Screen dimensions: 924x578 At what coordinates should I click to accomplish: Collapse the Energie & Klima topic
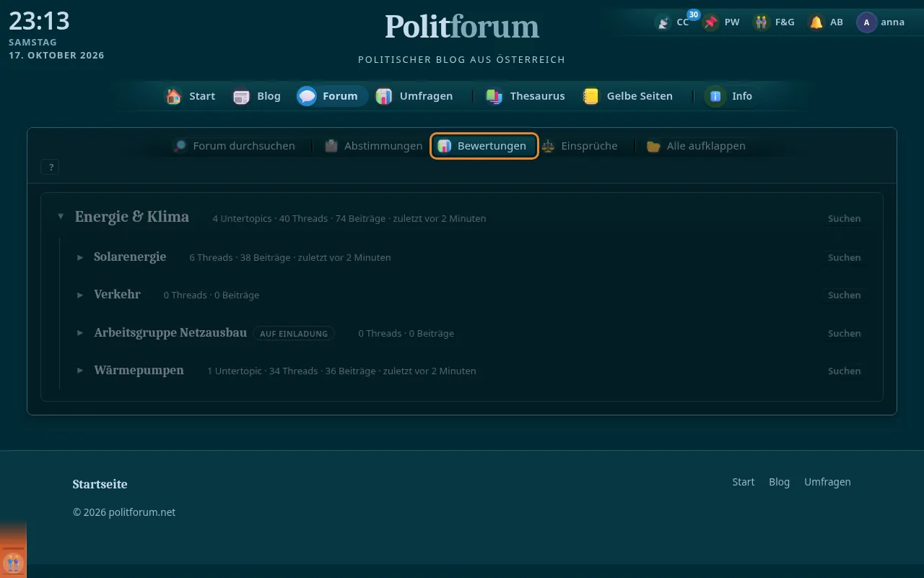[61, 217]
